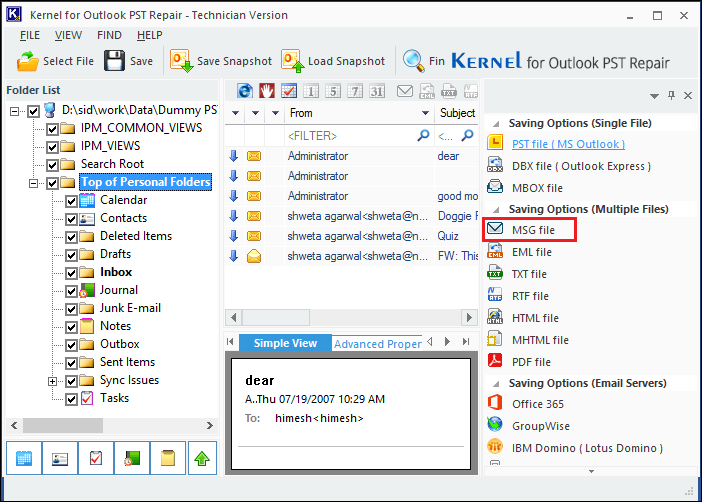Collapse Saving Options (Single File) section

[x=496, y=124]
